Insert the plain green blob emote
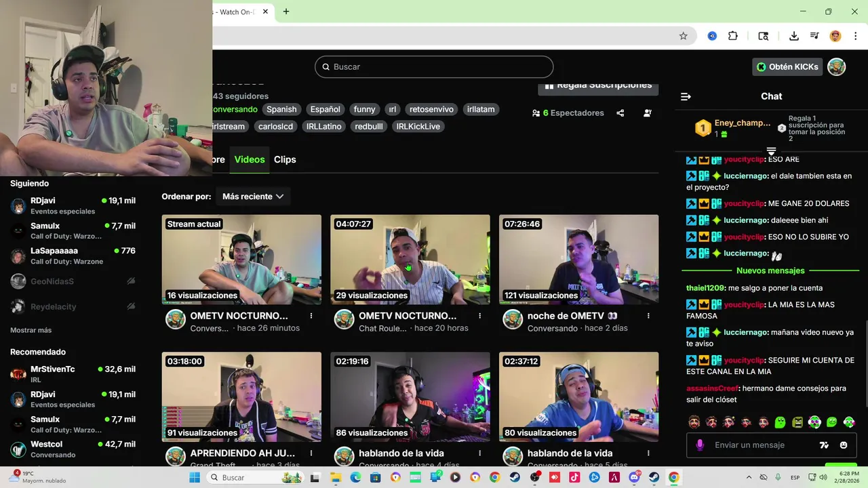Viewport: 868px width, 488px height. coord(780,422)
